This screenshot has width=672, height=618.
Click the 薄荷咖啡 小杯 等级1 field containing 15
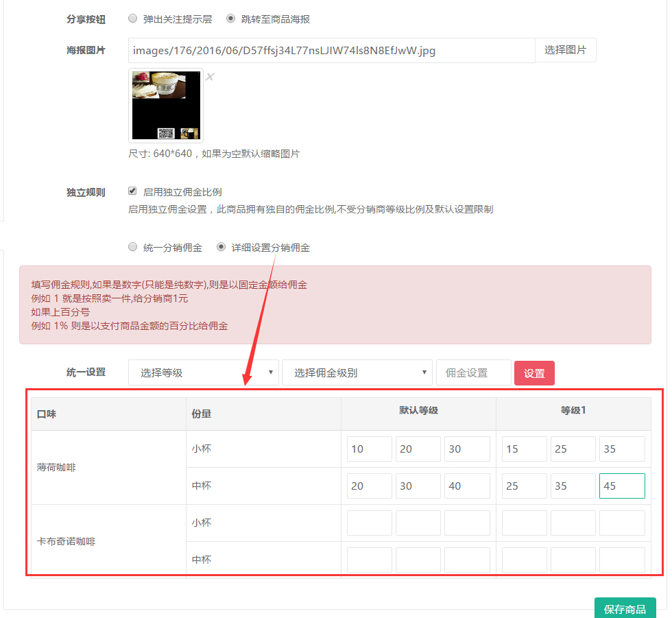coord(524,449)
